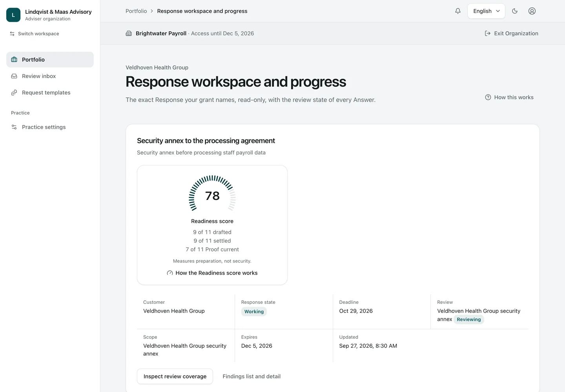
Task: Click the Portfolio breadcrumb link
Action: (136, 11)
